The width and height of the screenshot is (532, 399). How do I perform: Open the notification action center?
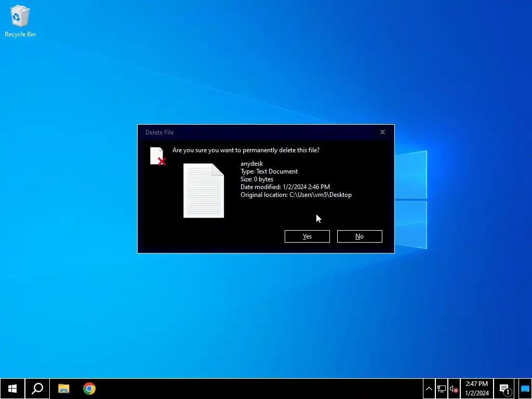tap(505, 389)
